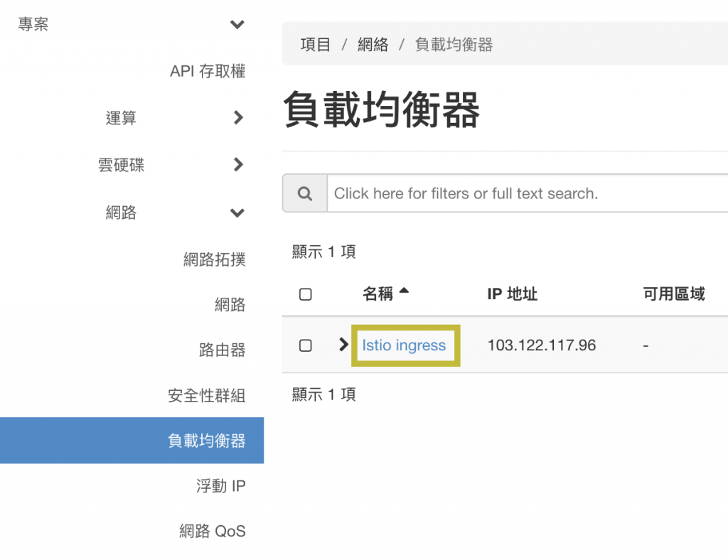Viewport: 728px width, 560px height.
Task: Click the 可用區域 column header
Action: click(x=674, y=294)
